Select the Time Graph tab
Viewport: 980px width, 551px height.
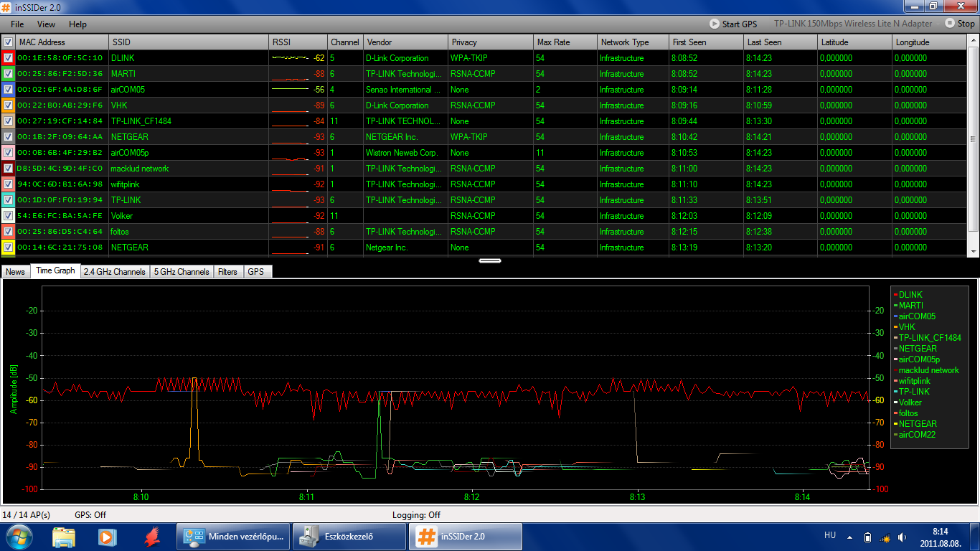pyautogui.click(x=55, y=271)
